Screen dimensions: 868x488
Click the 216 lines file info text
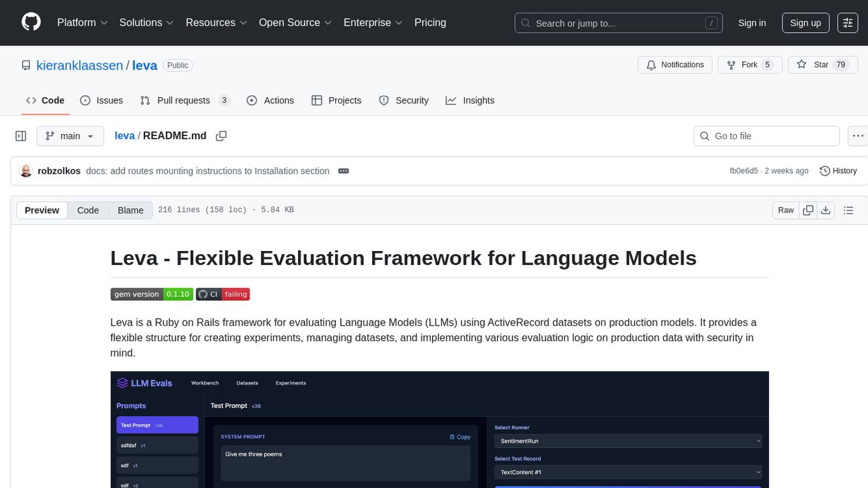pos(226,210)
